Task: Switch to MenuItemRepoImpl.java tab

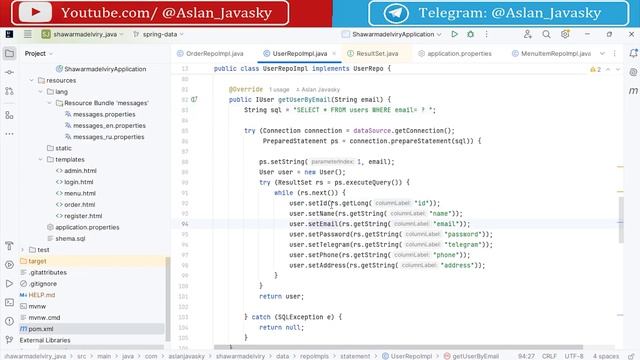Action: [x=551, y=53]
